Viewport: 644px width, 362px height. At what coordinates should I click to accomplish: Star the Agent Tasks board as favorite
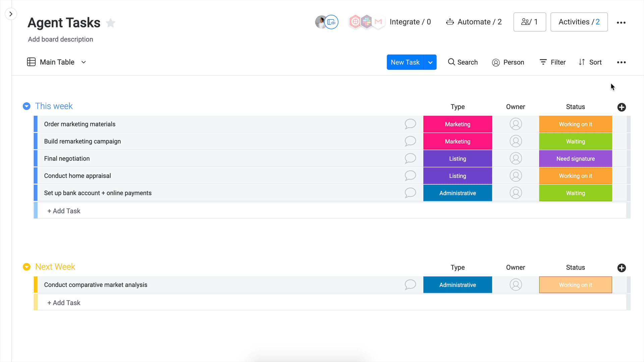click(x=110, y=23)
